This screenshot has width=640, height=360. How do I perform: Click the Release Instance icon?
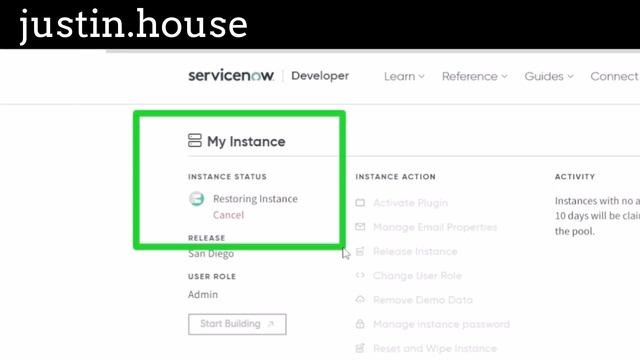[x=360, y=251]
